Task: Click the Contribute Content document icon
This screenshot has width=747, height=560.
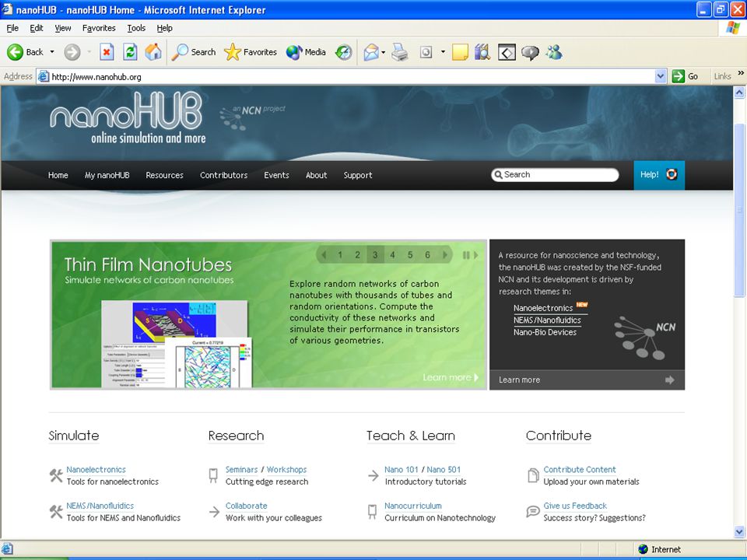Action: click(x=533, y=475)
